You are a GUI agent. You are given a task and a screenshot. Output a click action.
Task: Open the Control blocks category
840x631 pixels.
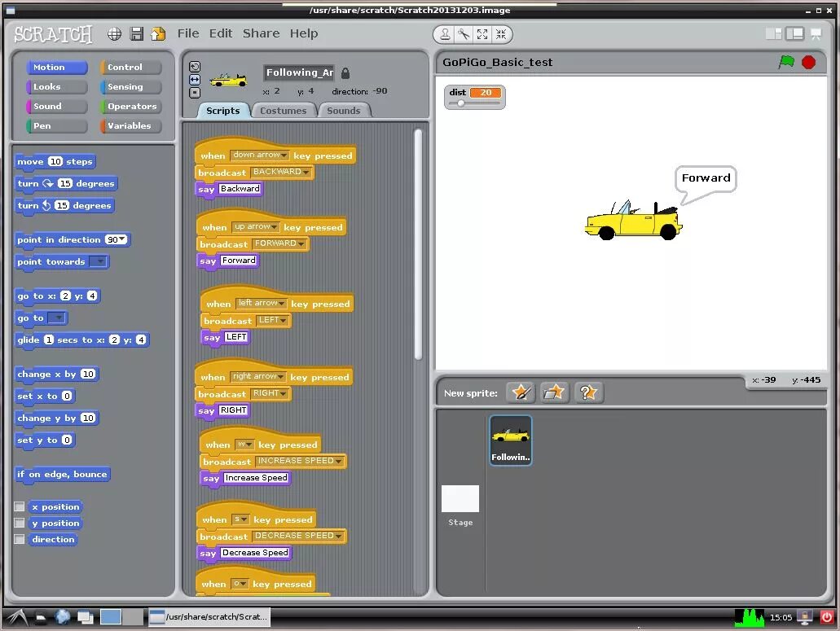[x=130, y=67]
